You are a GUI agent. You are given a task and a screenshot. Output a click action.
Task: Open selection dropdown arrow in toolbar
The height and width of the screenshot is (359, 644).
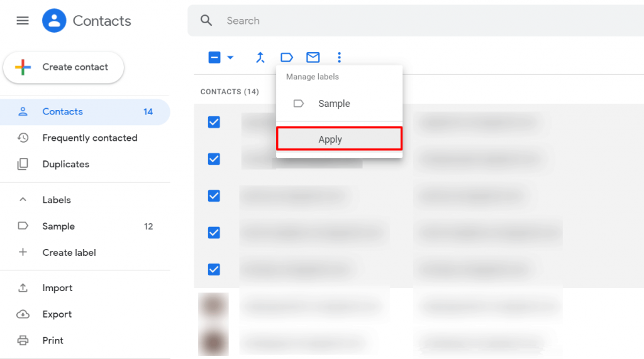coord(230,58)
